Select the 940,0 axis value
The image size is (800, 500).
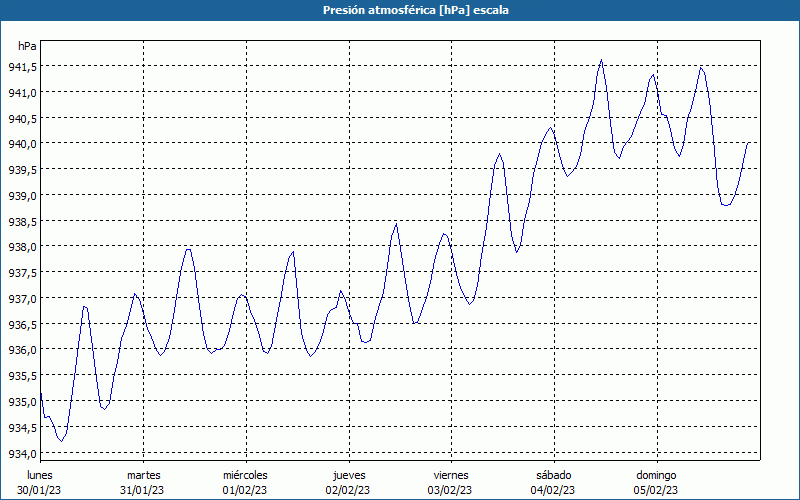pyautogui.click(x=22, y=144)
